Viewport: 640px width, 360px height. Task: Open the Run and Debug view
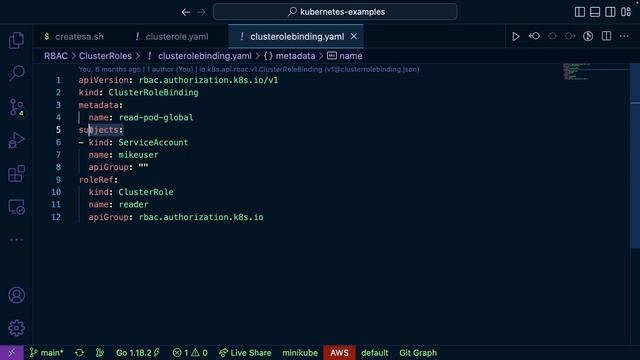point(16,140)
